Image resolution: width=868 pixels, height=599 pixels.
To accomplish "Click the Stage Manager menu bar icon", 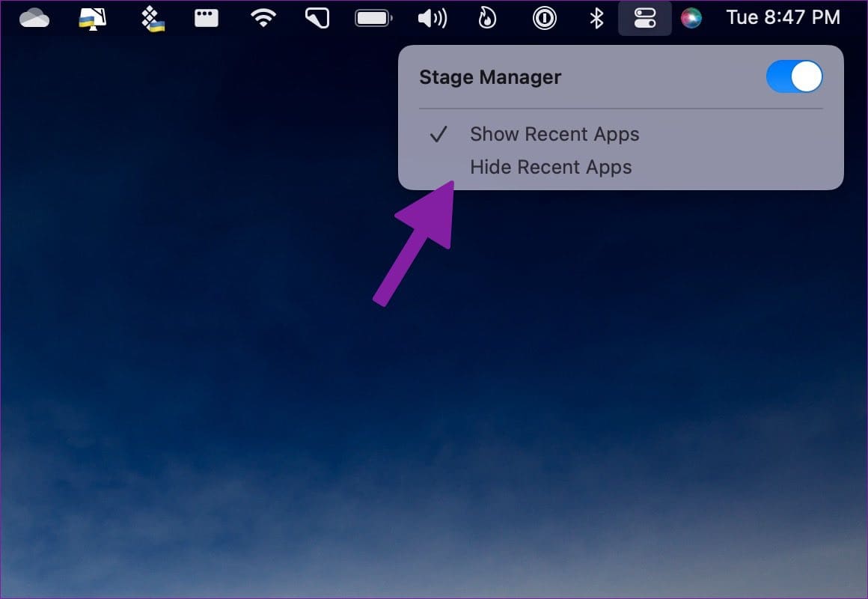I will 644,18.
